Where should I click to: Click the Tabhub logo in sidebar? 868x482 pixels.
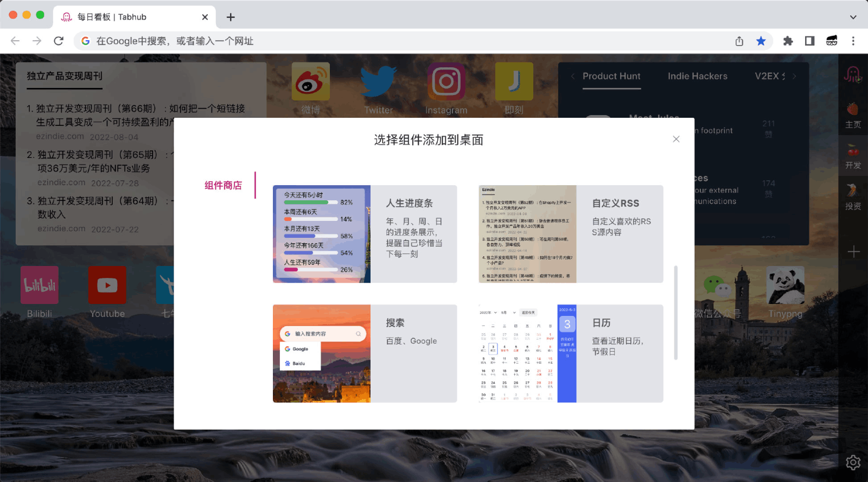tap(852, 74)
